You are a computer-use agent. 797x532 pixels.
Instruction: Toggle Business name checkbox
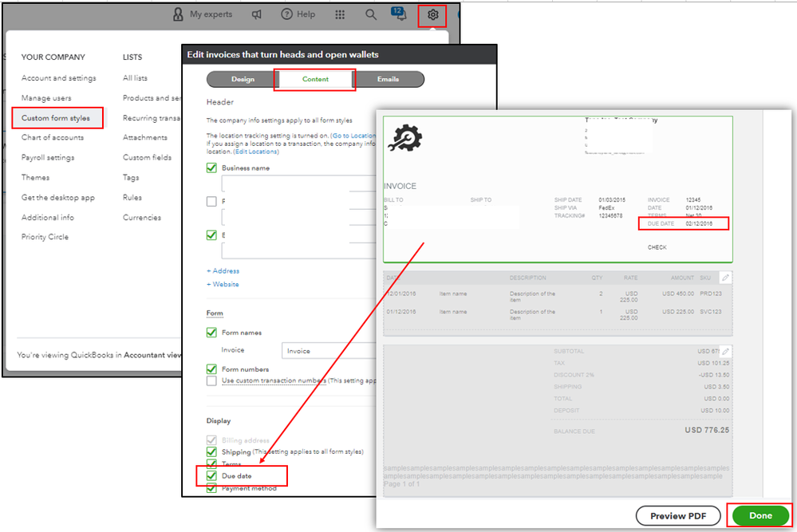coord(212,167)
